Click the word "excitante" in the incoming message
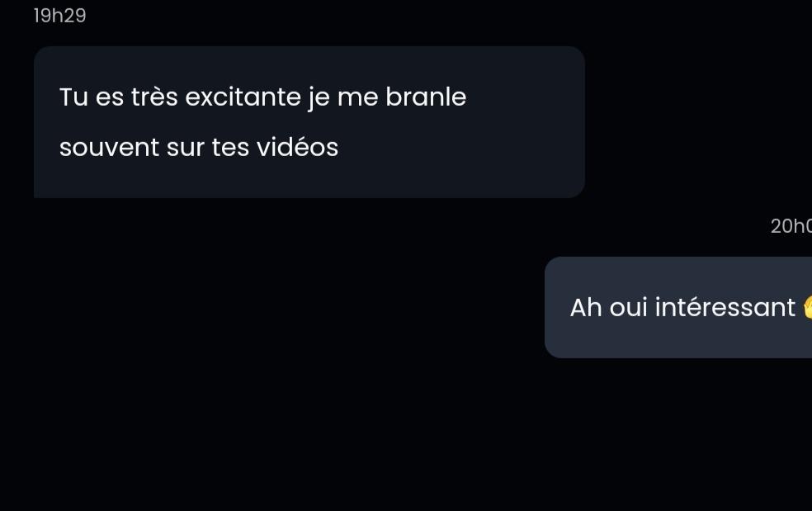Screen dimensions: 812x511 (243, 97)
